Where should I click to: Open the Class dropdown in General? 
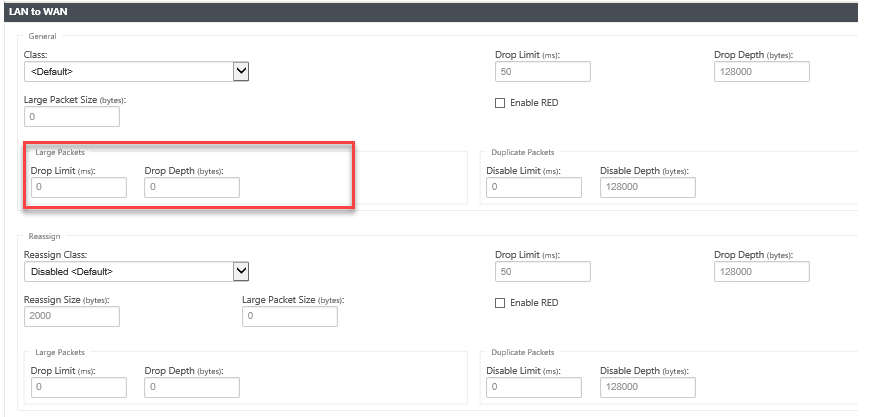(x=136, y=71)
